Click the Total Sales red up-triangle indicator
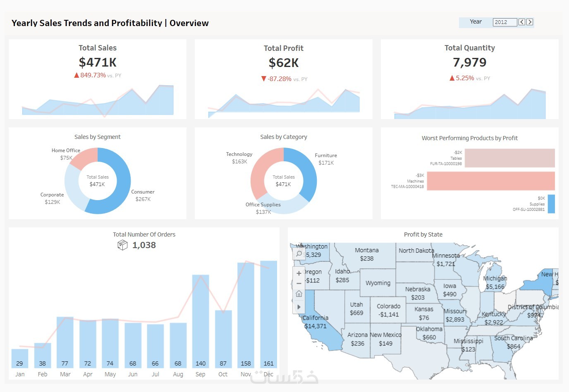Image resolution: width=569 pixels, height=392 pixels. point(77,75)
